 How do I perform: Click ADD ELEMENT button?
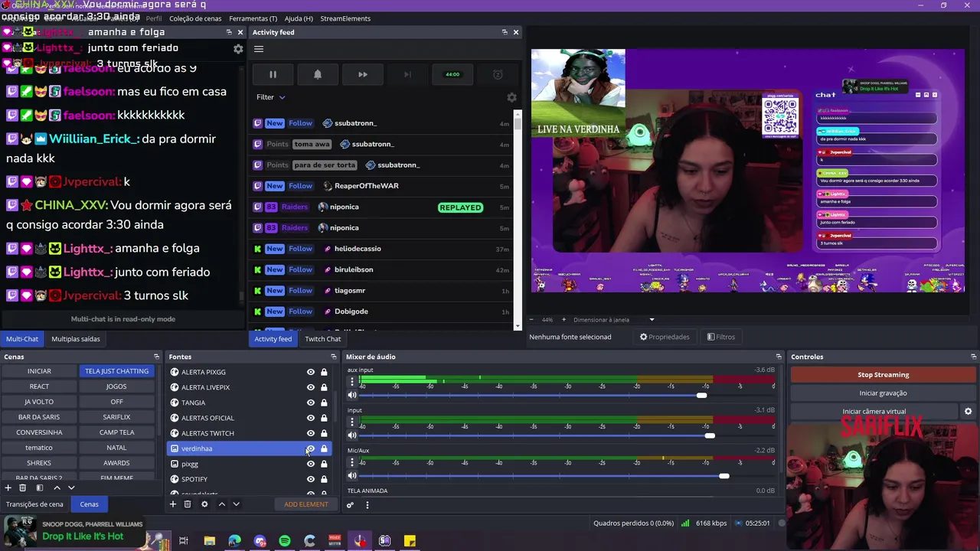[x=305, y=504]
